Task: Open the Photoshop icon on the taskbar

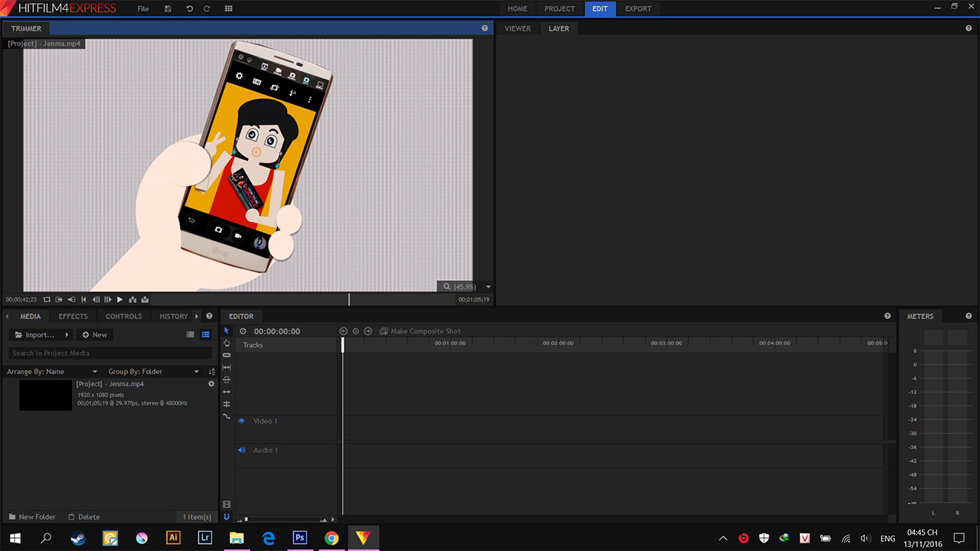Action: (x=299, y=538)
